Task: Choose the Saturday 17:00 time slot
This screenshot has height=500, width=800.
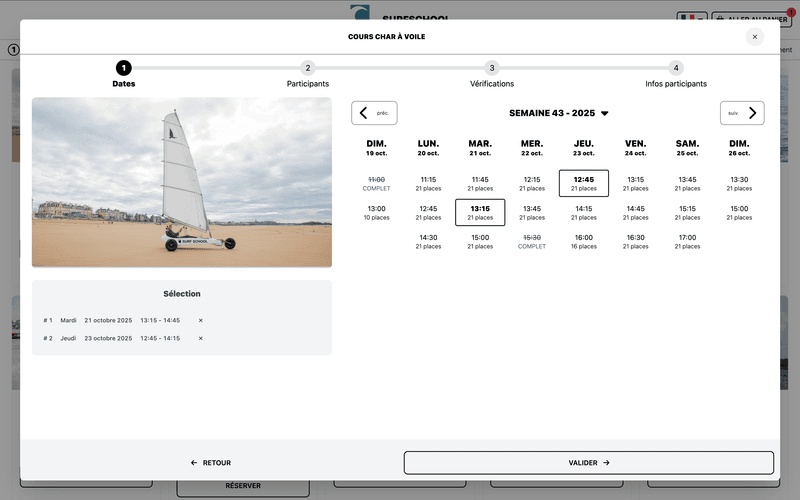Action: pyautogui.click(x=687, y=241)
